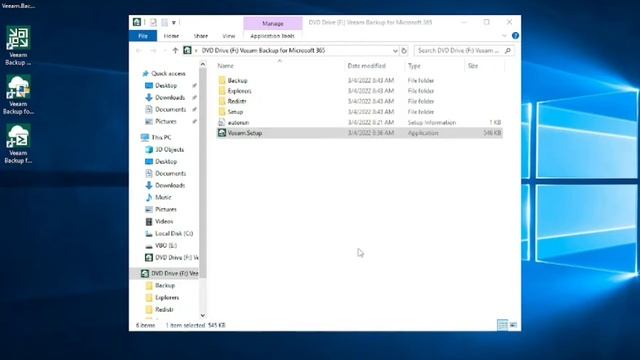The height and width of the screenshot is (360, 640).
Task: Open Desktop under This PC
Action: [166, 162]
